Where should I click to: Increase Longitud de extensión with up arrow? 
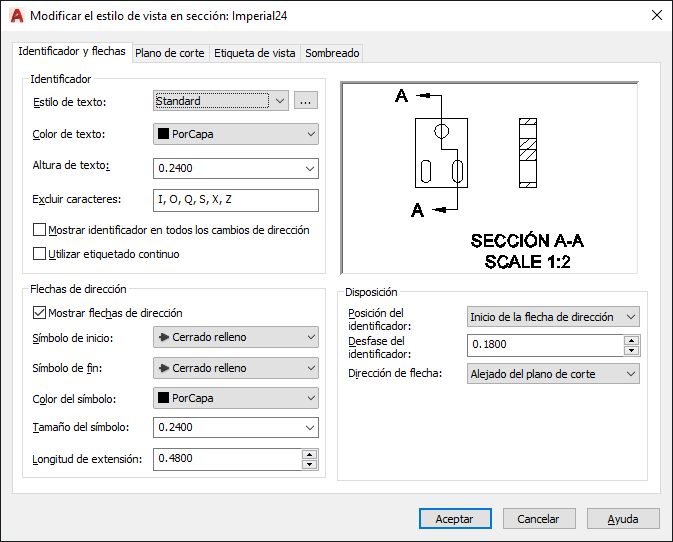309,454
